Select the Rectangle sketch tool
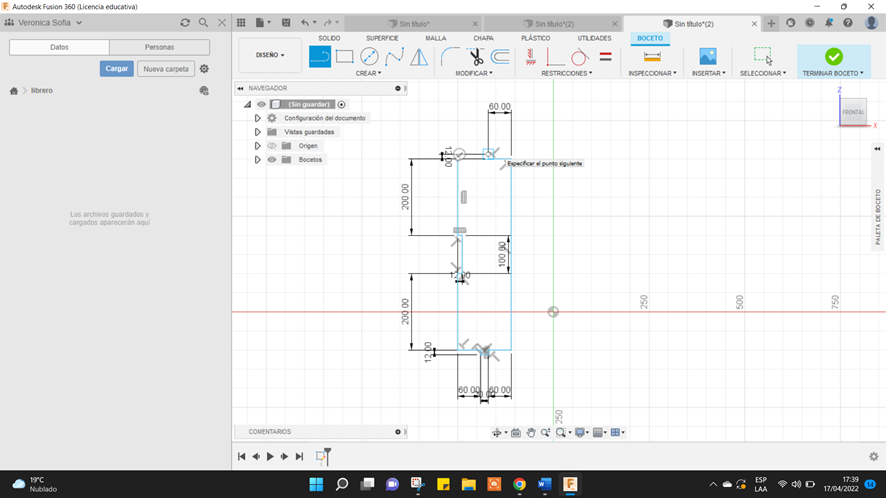This screenshot has width=886, height=498. 345,57
